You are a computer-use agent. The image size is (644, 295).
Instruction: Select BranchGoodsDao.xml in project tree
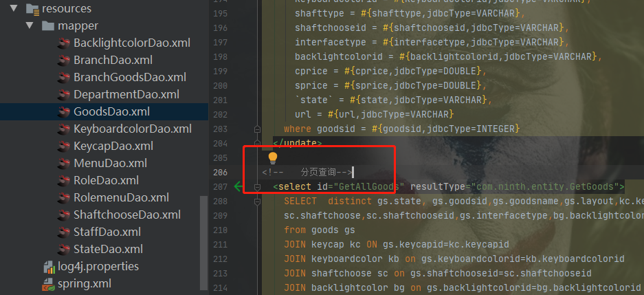click(x=130, y=77)
